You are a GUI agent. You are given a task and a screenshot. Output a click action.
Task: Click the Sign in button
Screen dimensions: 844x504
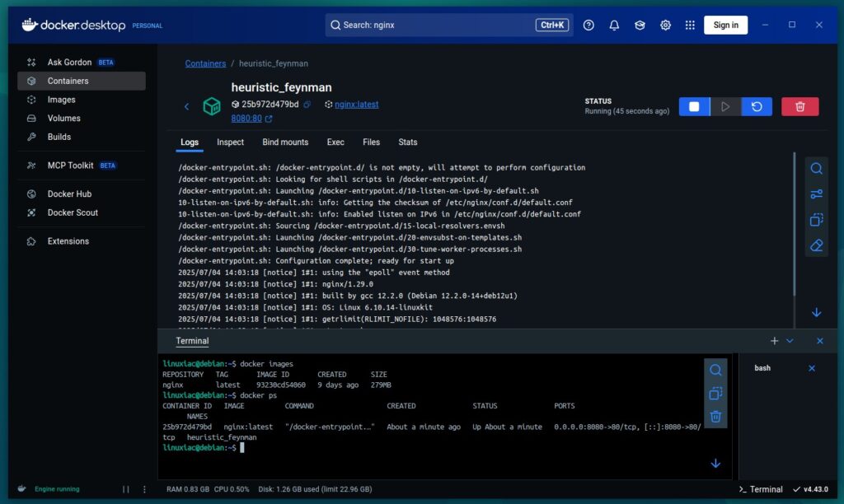pos(725,25)
